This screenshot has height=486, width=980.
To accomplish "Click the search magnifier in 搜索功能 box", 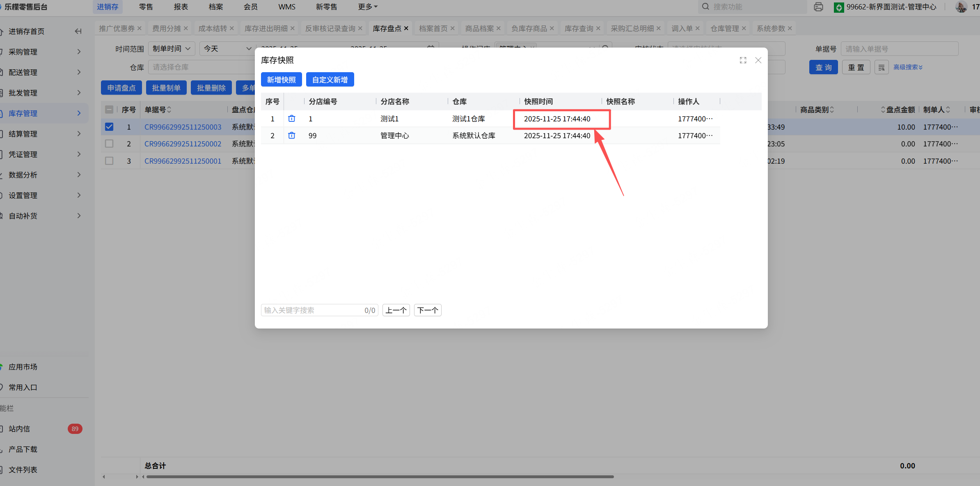I will [705, 7].
